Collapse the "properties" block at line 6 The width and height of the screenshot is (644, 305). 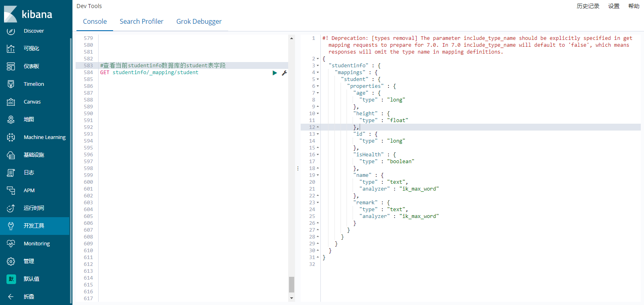click(318, 86)
